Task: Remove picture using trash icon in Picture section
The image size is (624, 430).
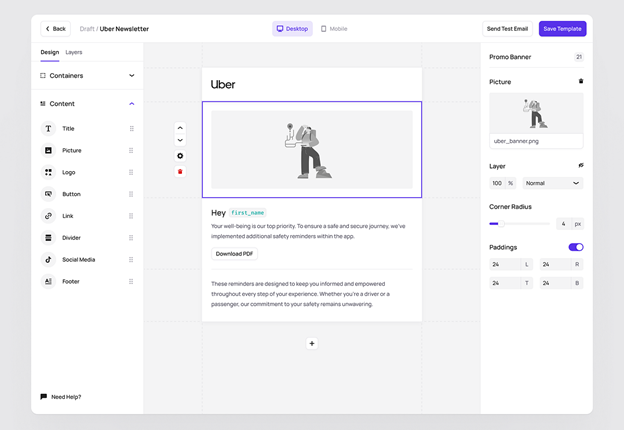Action: coord(581,81)
